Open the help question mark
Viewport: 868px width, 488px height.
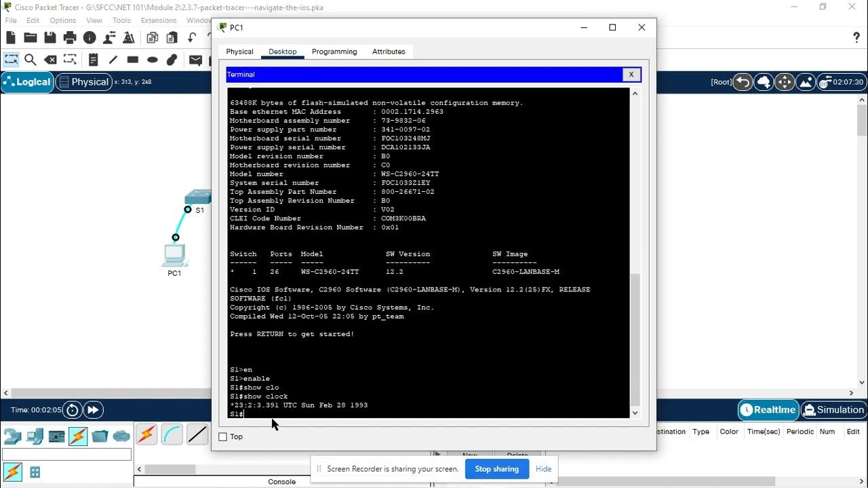click(x=856, y=37)
